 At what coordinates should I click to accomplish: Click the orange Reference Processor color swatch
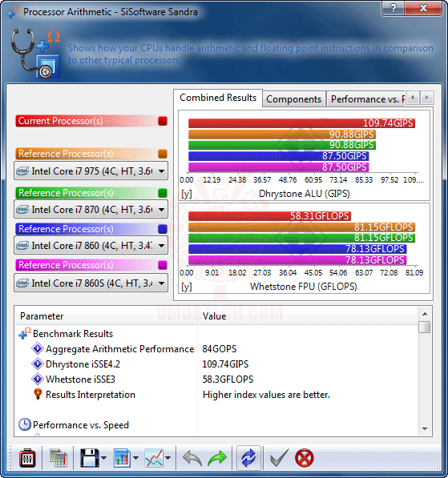click(x=163, y=154)
